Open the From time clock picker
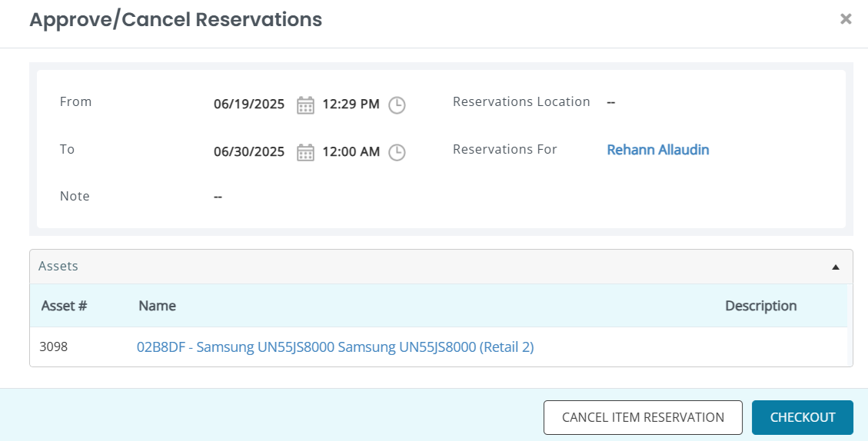This screenshot has width=868, height=441. pos(396,104)
